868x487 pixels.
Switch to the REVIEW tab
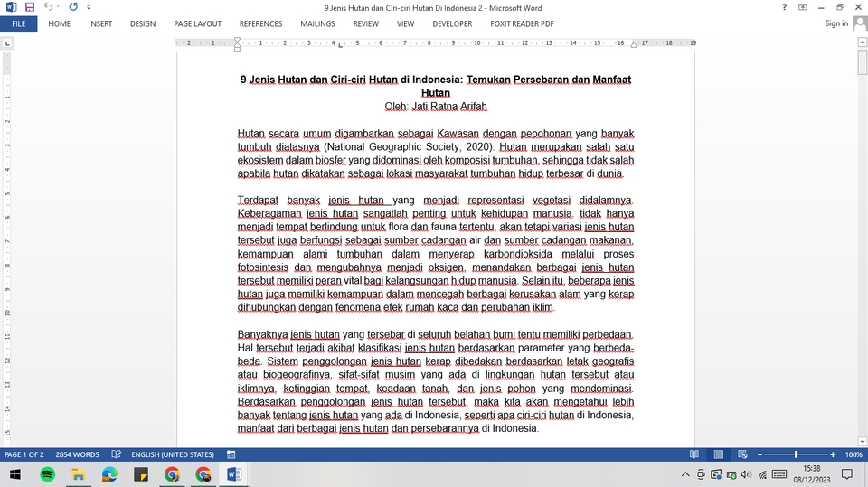point(366,23)
